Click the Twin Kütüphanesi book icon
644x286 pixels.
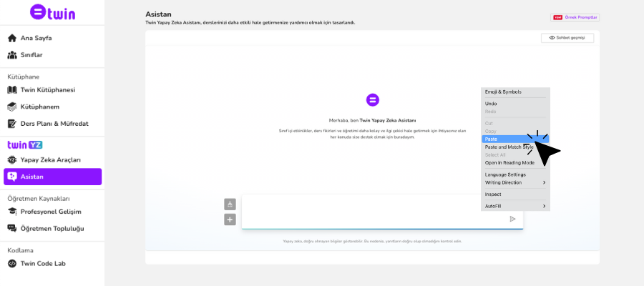(x=12, y=90)
